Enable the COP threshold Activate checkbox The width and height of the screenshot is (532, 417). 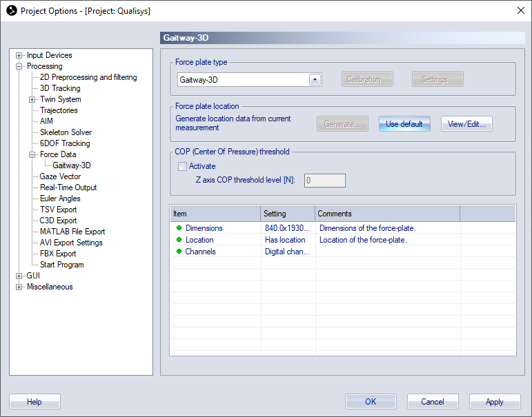point(182,166)
